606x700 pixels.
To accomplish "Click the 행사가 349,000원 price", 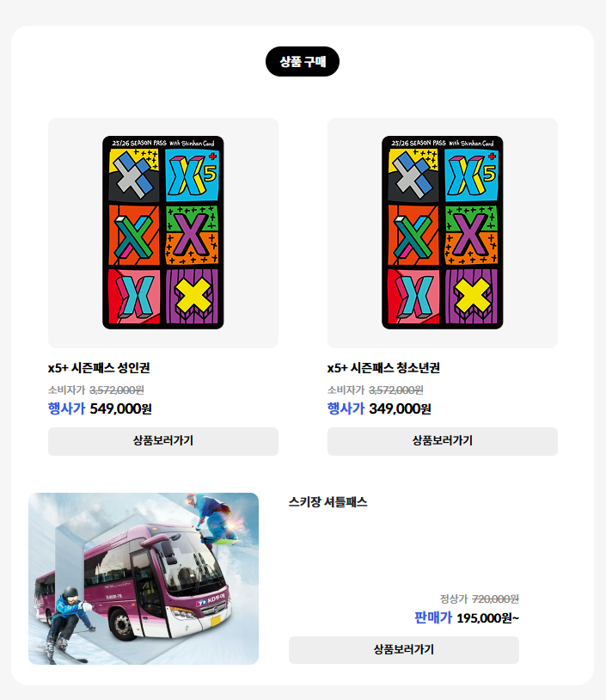I will [379, 408].
